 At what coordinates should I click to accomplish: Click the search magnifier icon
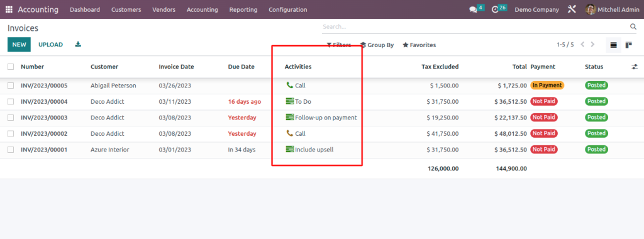633,26
